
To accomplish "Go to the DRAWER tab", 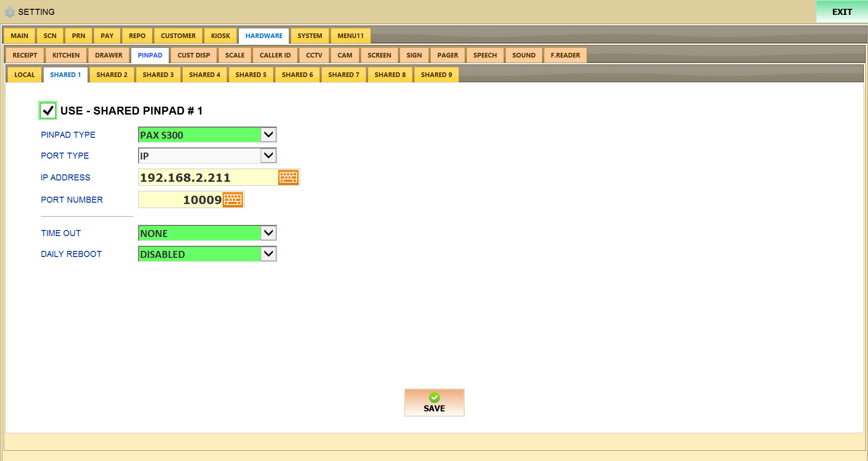I will click(109, 55).
